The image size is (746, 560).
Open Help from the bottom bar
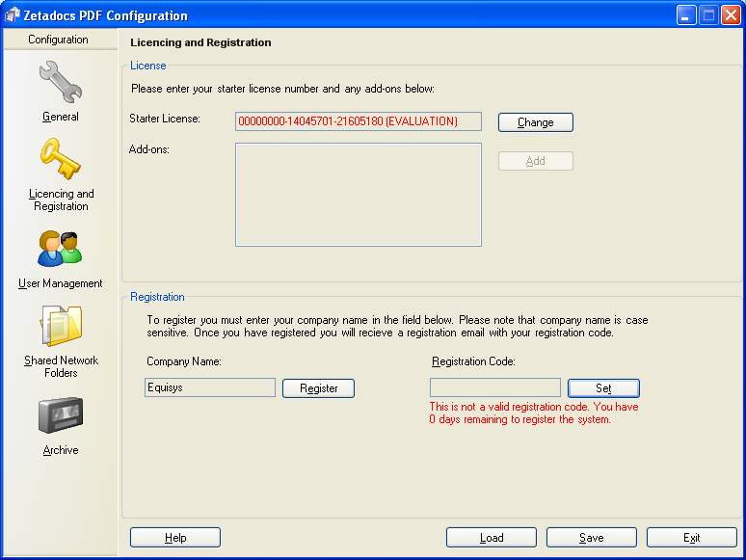click(175, 538)
